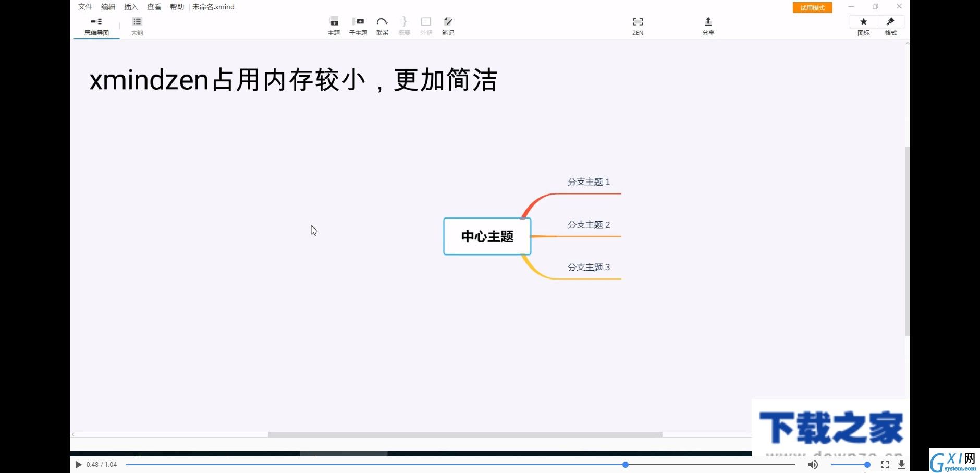Play the video
Screen dimensions: 980x473
[79, 465]
